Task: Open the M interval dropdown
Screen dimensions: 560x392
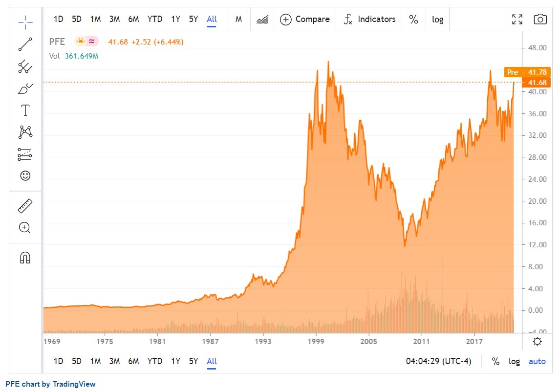Action: coord(238,19)
